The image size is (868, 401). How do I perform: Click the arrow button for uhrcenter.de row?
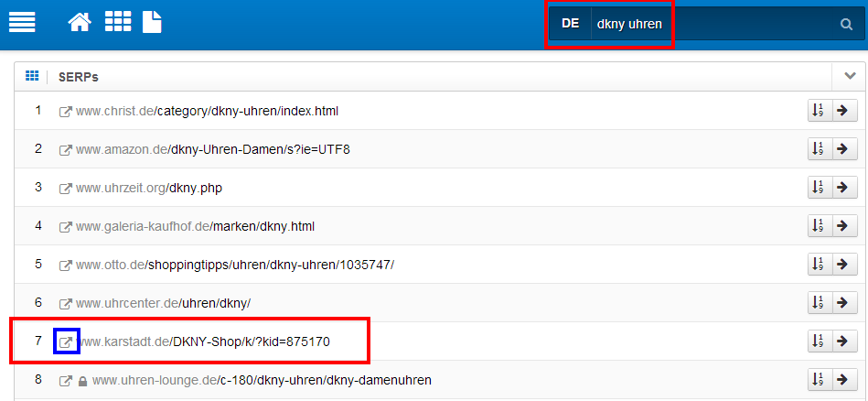pos(845,302)
